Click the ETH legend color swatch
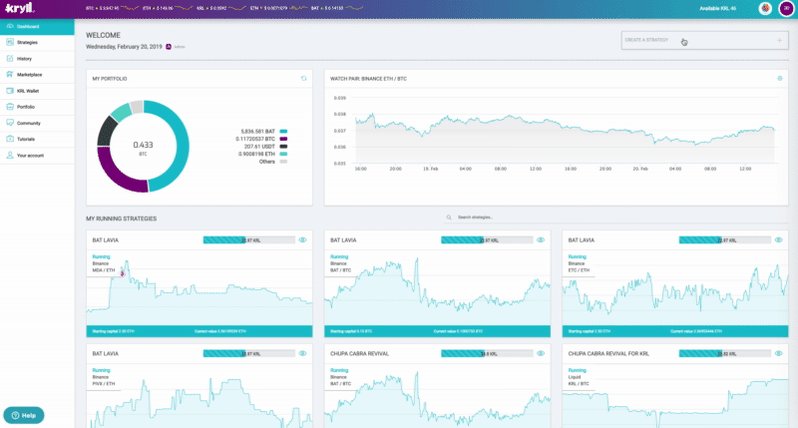 283,154
